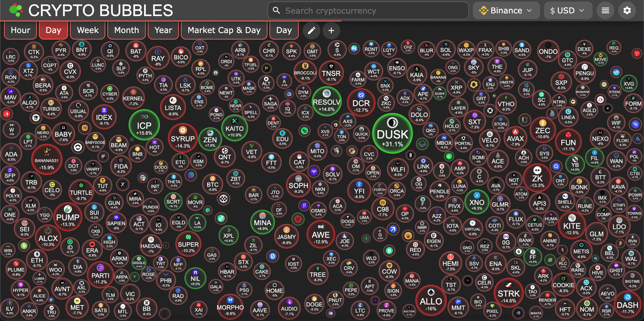This screenshot has width=644, height=321.
Task: Click the plus icon to add chart
Action: click(331, 30)
